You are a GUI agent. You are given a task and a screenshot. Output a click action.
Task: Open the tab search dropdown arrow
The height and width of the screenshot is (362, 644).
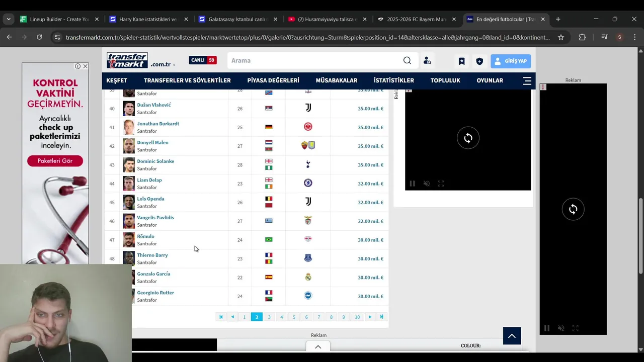click(x=9, y=19)
